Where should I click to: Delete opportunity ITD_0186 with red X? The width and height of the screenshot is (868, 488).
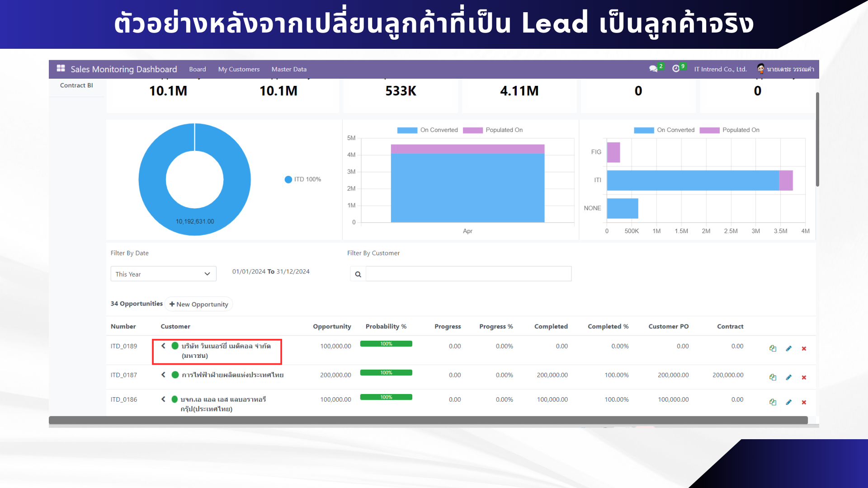coord(804,402)
